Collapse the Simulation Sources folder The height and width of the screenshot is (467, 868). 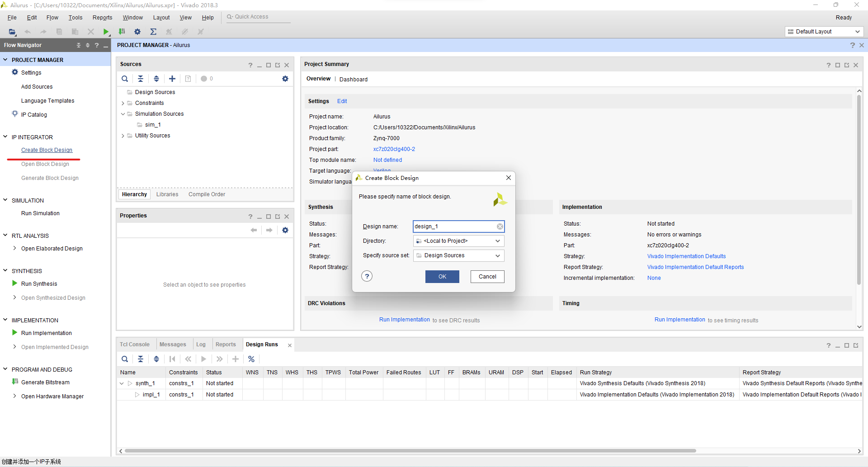tap(123, 114)
